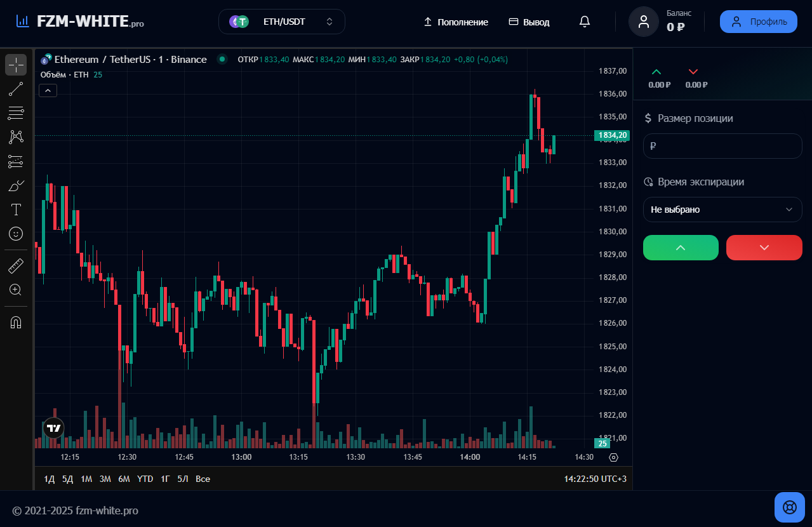
Task: Select the YTD time range
Action: click(145, 479)
